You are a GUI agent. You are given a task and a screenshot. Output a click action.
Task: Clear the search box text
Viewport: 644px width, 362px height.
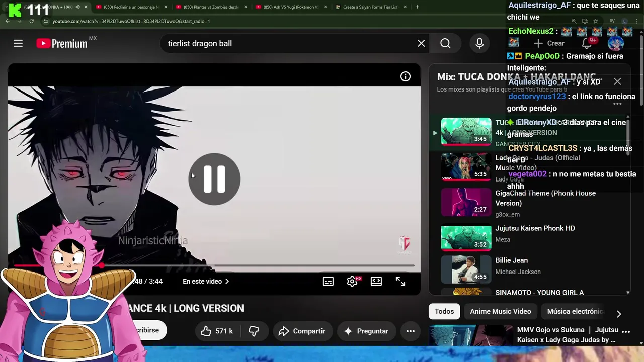421,43
